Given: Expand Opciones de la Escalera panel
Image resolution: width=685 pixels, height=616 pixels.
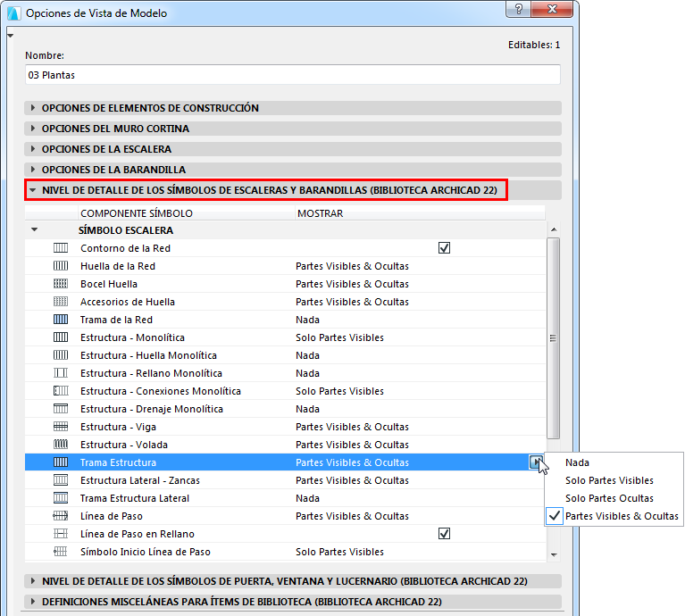Looking at the screenshot, I should coord(33,149).
